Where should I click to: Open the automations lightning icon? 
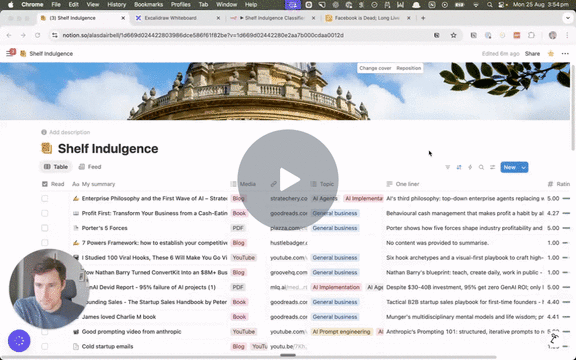click(x=470, y=167)
